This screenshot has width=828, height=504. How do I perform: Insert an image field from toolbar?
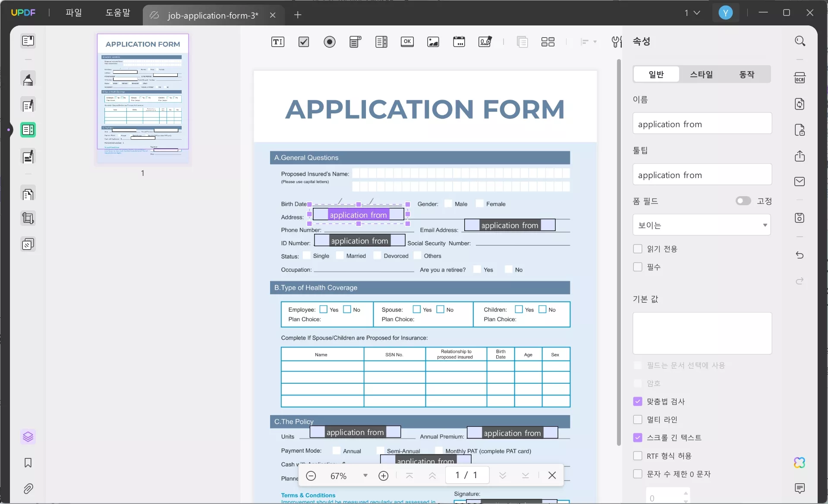pyautogui.click(x=433, y=42)
